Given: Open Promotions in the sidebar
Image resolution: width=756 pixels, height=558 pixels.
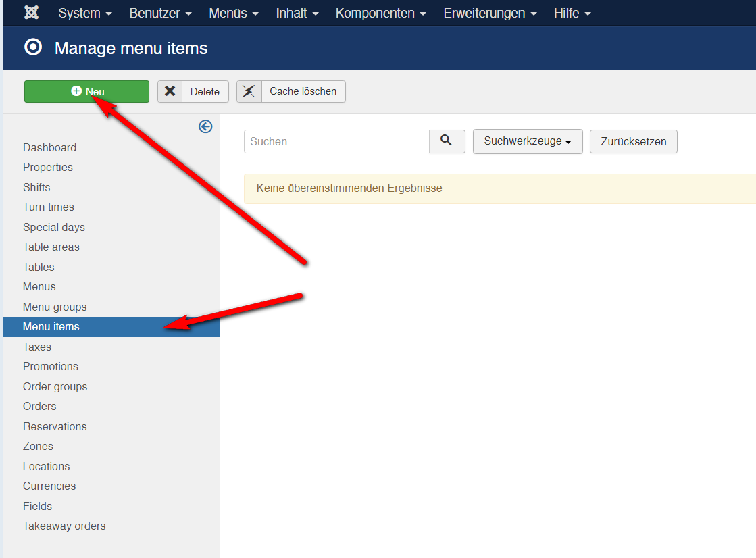Looking at the screenshot, I should click(x=51, y=366).
